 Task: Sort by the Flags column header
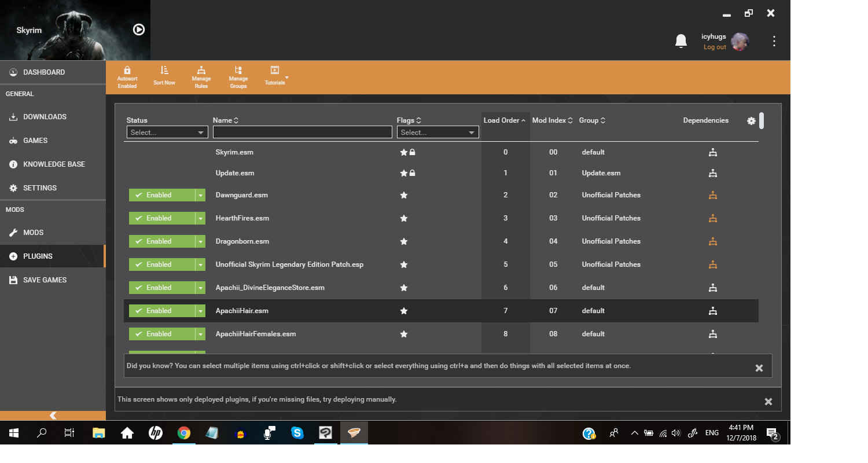click(409, 120)
